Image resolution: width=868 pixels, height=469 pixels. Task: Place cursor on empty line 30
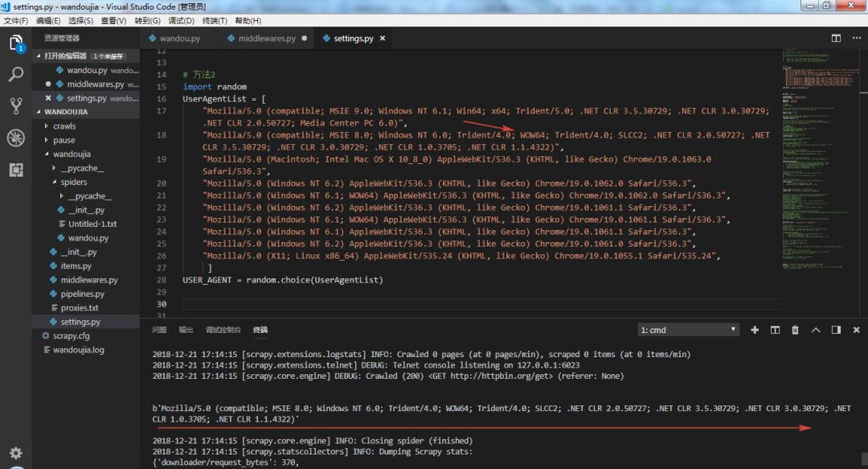(x=481, y=304)
